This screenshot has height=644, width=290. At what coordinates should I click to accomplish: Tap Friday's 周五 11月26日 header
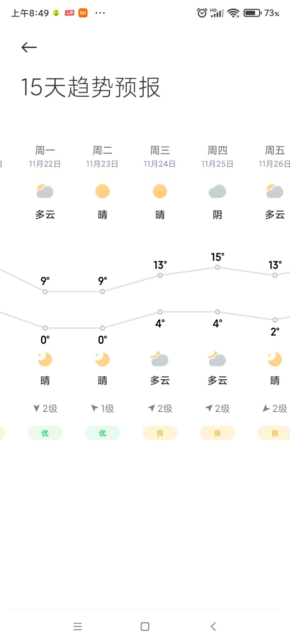(275, 157)
